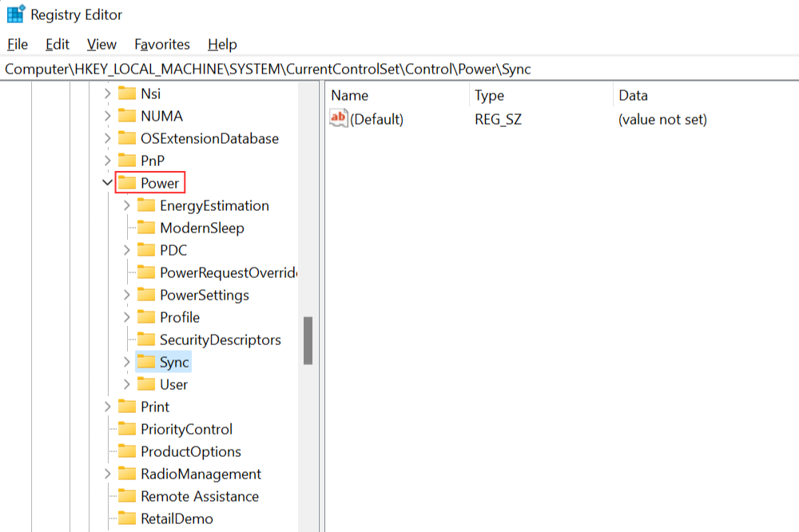
Task: Click the OSExtensionDatabase folder icon
Action: 127,139
